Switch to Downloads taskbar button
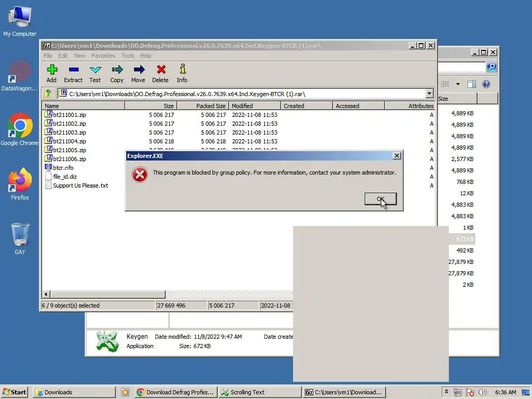The width and height of the screenshot is (532, 399). click(74, 392)
